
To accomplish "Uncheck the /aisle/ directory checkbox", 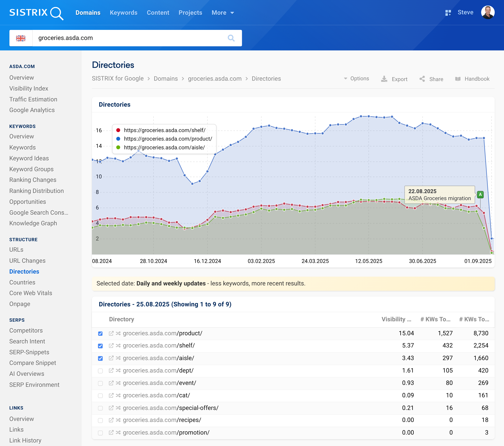I will pos(100,358).
